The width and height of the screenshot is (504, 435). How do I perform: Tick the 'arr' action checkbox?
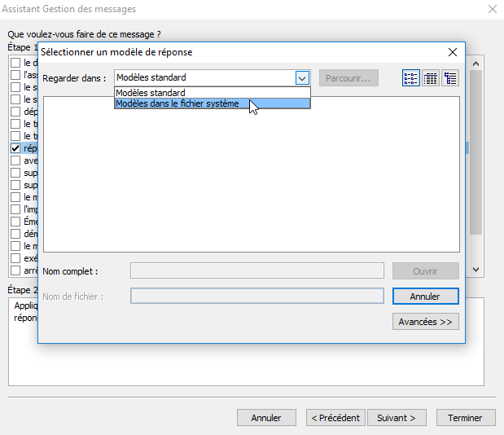15,270
